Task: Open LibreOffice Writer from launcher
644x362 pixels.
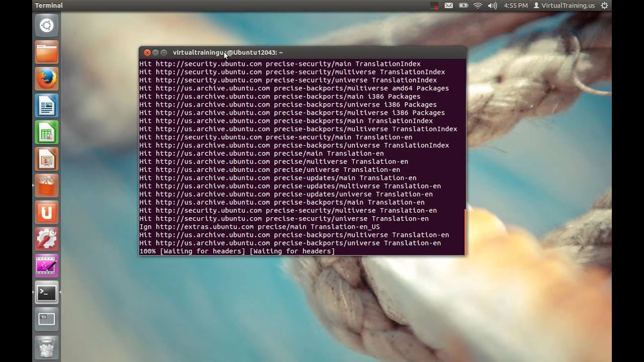Action: point(47,106)
